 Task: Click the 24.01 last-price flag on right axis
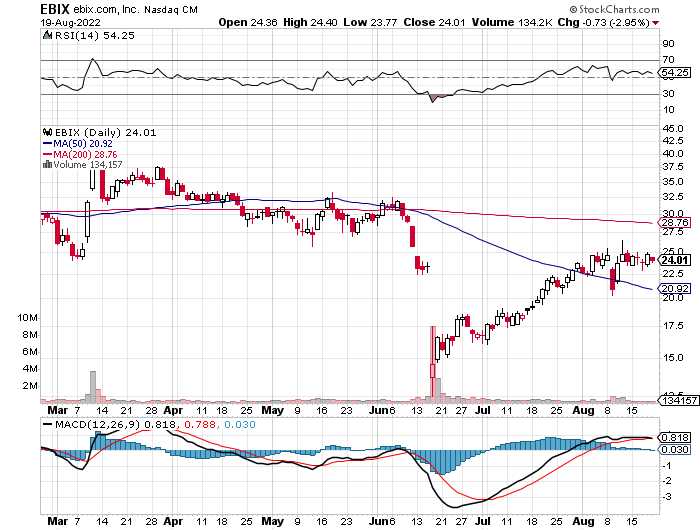click(675, 260)
